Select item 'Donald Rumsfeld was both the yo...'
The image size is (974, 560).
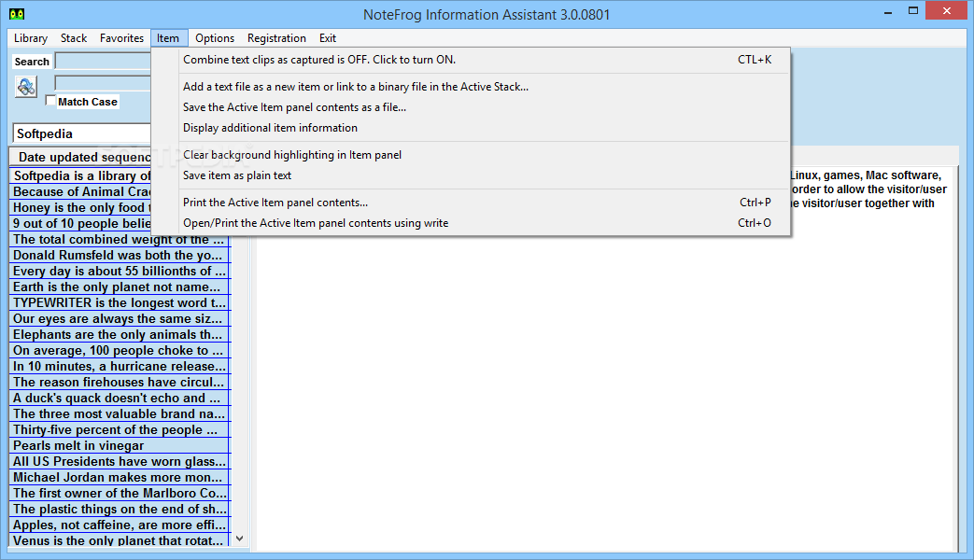120,255
